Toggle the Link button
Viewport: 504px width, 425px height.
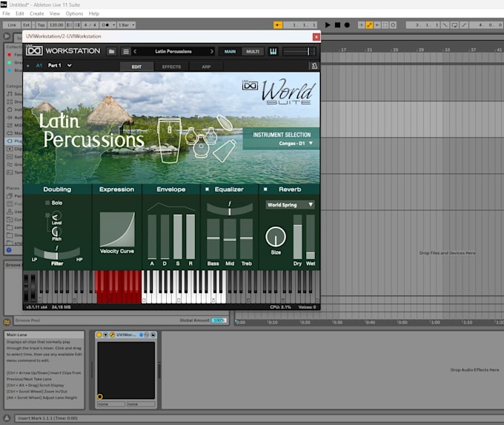pyautogui.click(x=12, y=24)
